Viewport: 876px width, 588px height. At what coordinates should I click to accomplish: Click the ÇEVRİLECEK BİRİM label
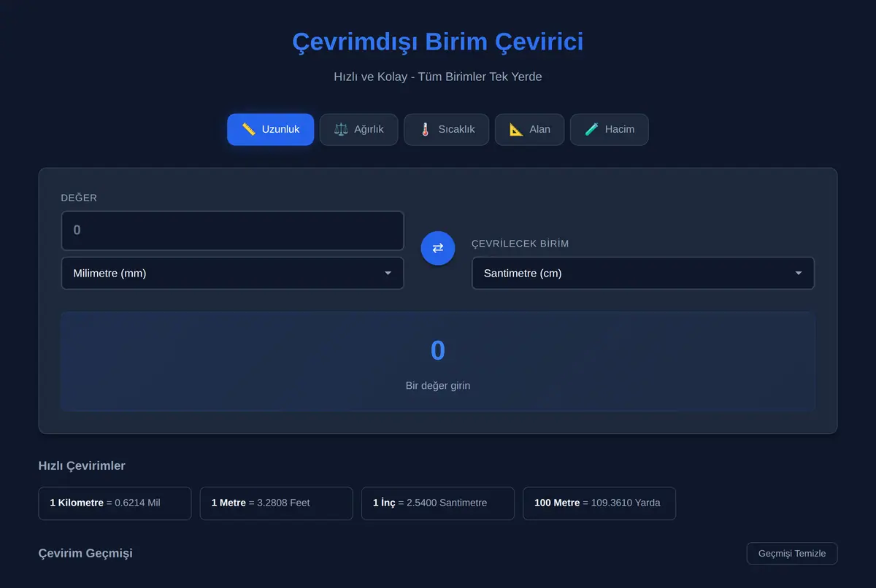520,244
